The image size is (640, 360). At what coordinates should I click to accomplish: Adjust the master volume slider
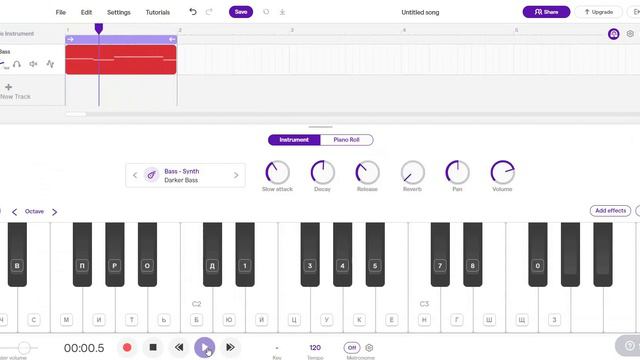click(24, 348)
